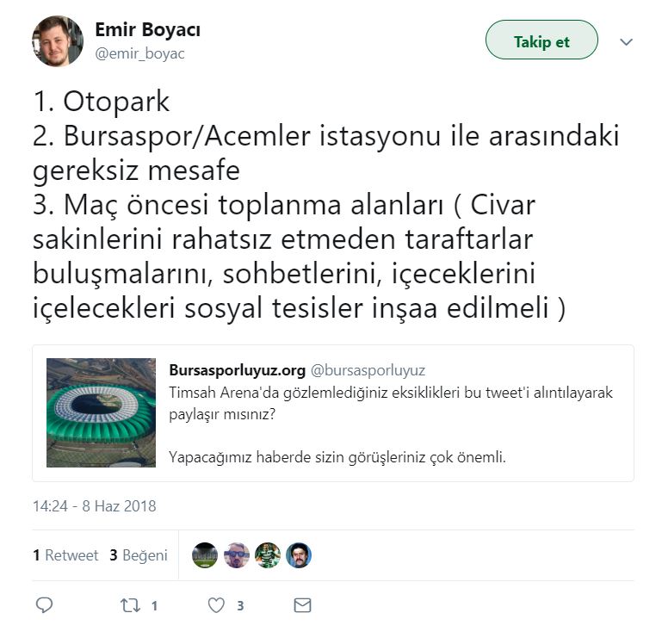The height and width of the screenshot is (644, 662).
Task: Open the Emir Boyacı display name link
Action: (x=148, y=29)
